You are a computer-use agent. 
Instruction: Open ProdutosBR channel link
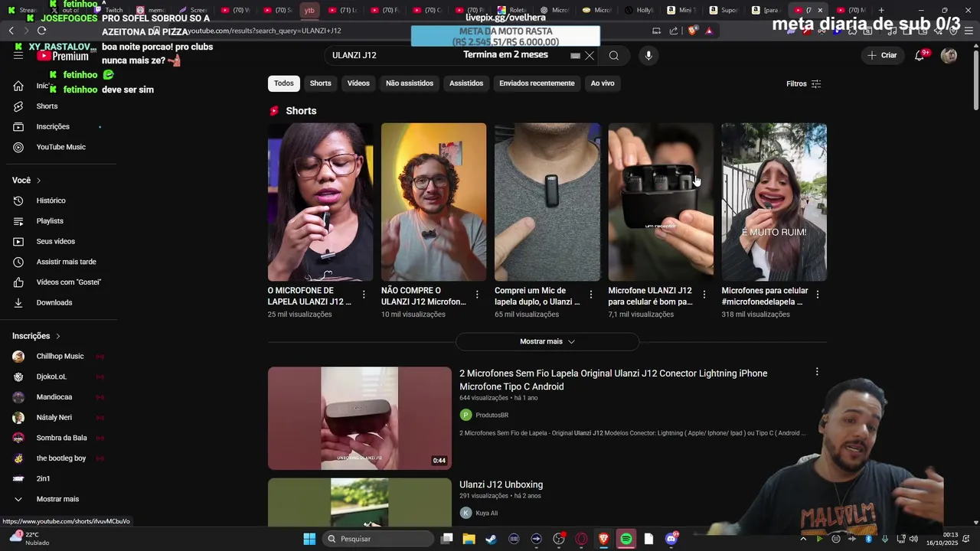492,416
